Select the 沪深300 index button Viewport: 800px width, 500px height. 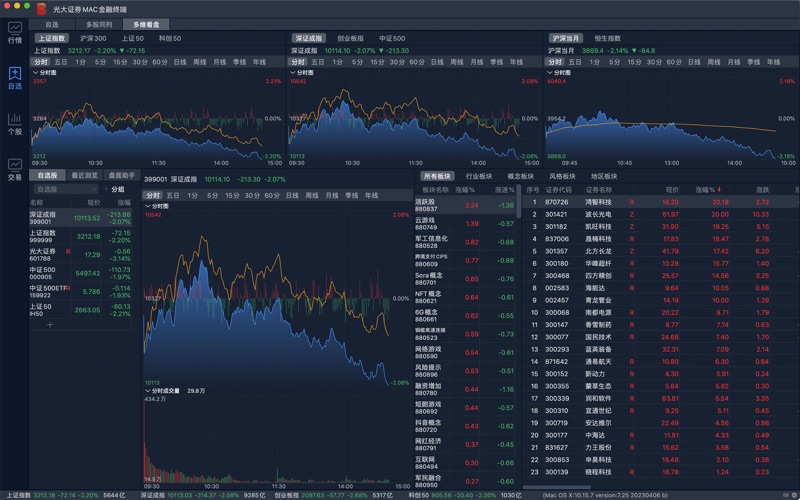pos(93,38)
